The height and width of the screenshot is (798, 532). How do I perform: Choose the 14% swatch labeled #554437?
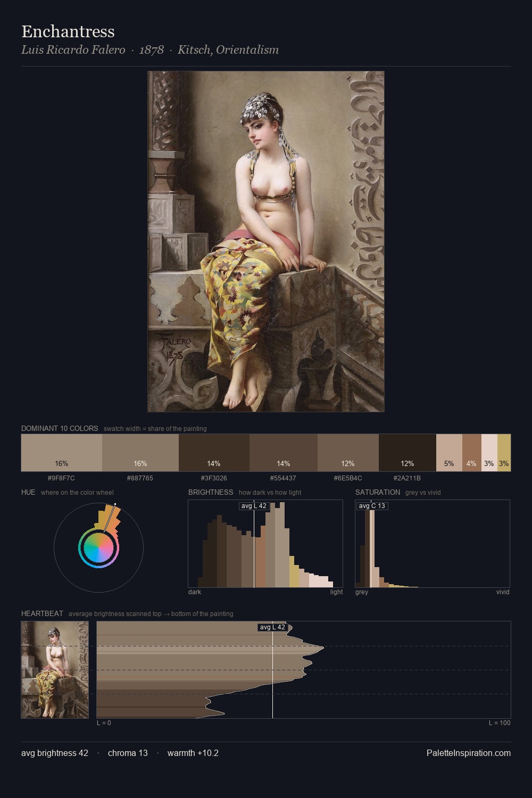coord(284,453)
